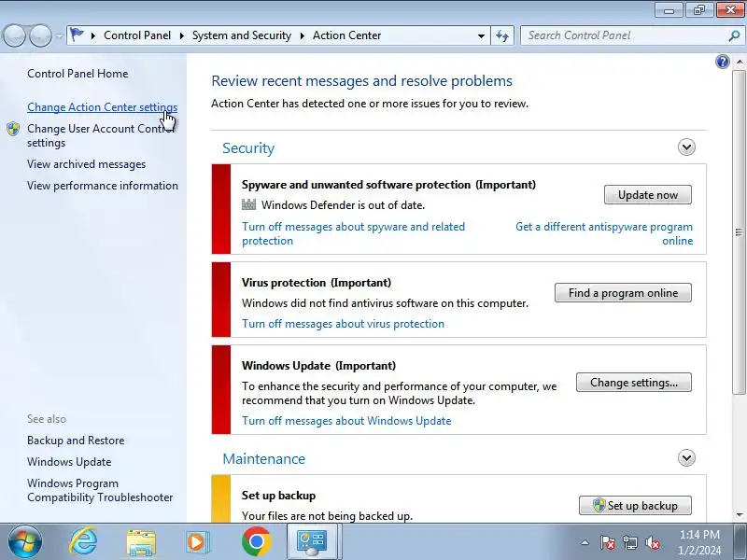747x560 pixels.
Task: Open Windows Program Compatibility Troubleshooter link
Action: (x=100, y=491)
